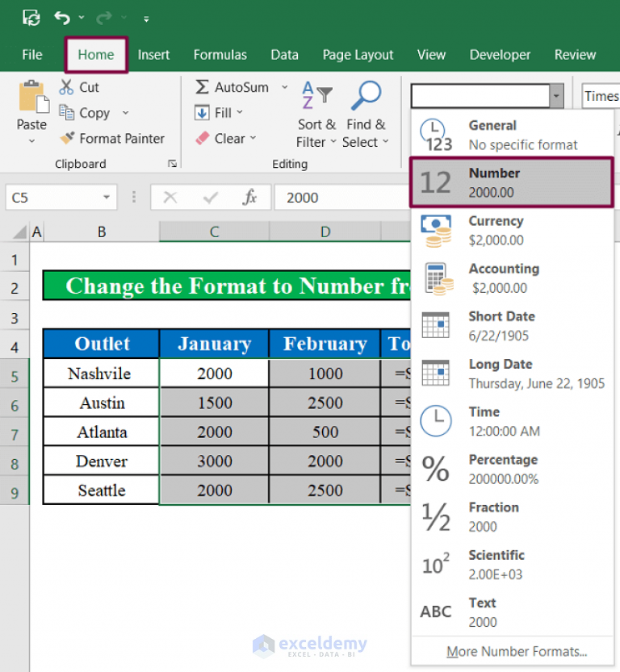
Task: Switch to the Insert tab
Action: point(153,55)
